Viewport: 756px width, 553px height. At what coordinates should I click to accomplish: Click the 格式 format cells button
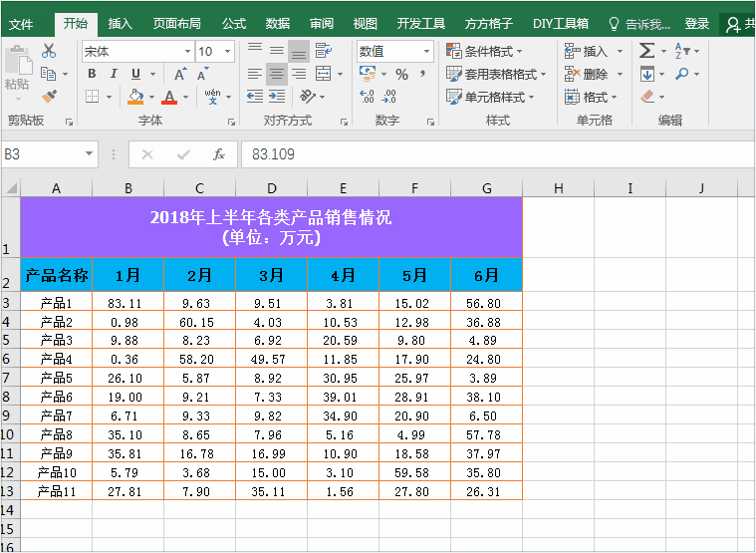point(591,97)
